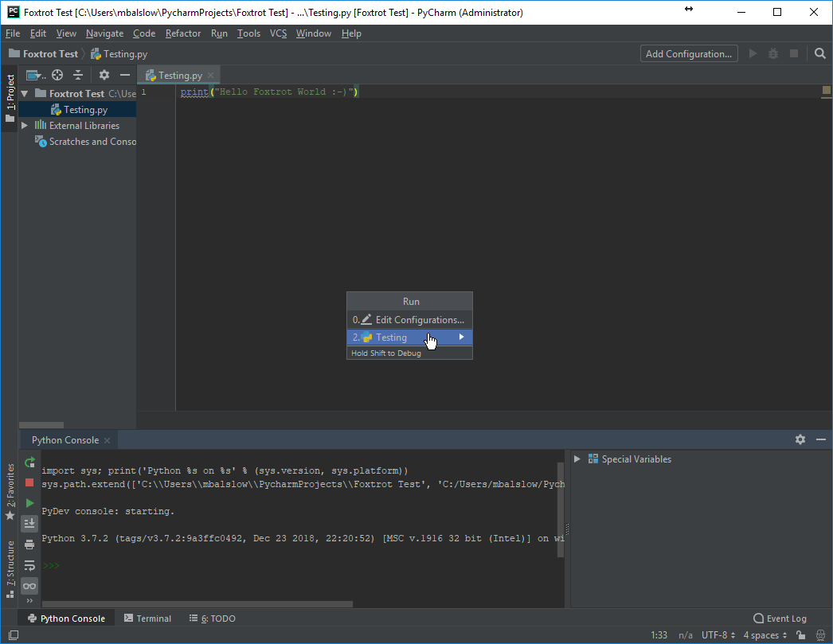Toggle Soft-Wrap in console toolbar
Screen dimensions: 833x644
pyautogui.click(x=29, y=565)
